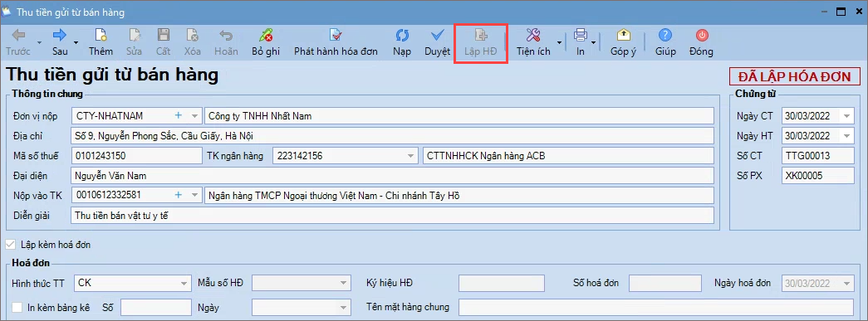Send feedback with Góp ý
868x321 pixels.
click(623, 42)
